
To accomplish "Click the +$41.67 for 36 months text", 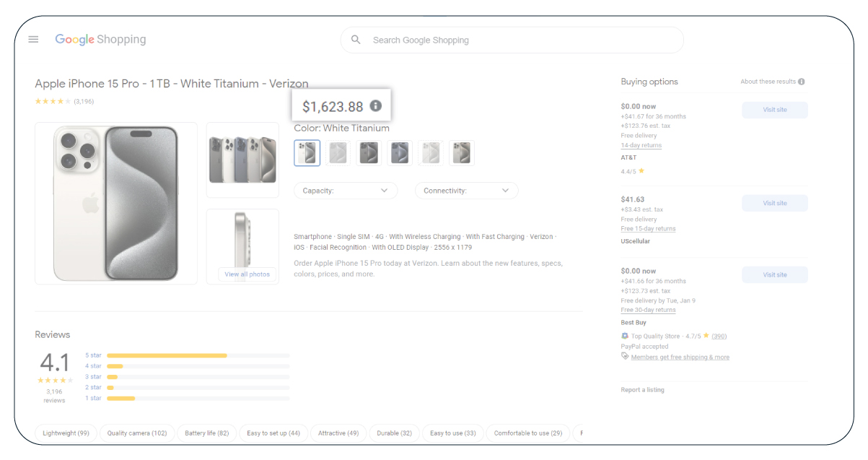I will [x=653, y=116].
